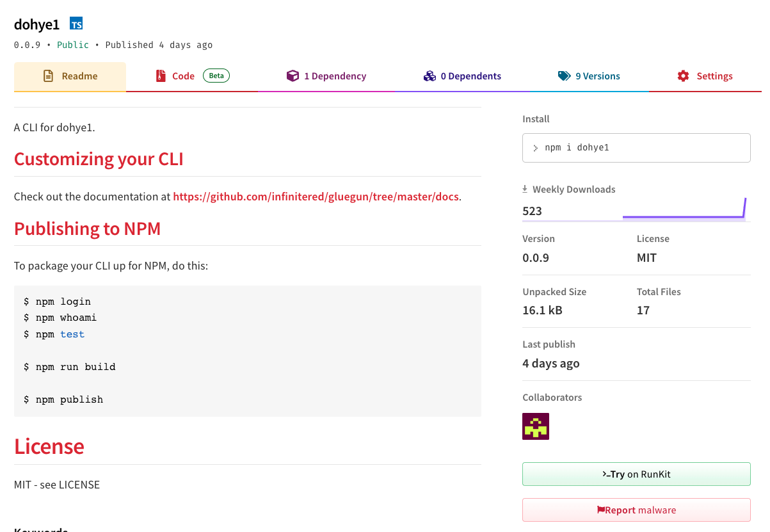Image resolution: width=770 pixels, height=532 pixels.
Task: Click the '$ npm publish' code line
Action: tap(63, 399)
